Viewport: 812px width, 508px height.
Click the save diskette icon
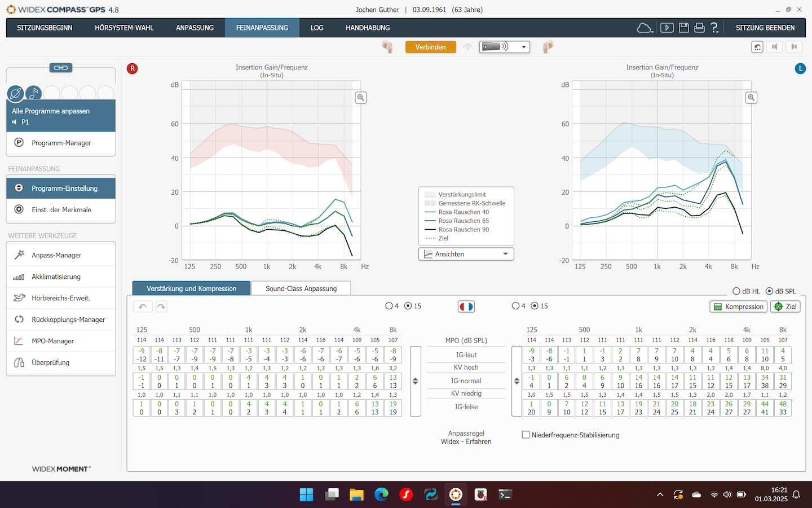click(x=683, y=28)
